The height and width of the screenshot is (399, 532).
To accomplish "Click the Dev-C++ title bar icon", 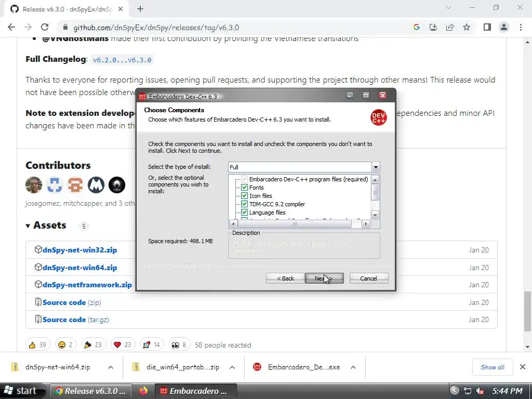I will 142,96.
